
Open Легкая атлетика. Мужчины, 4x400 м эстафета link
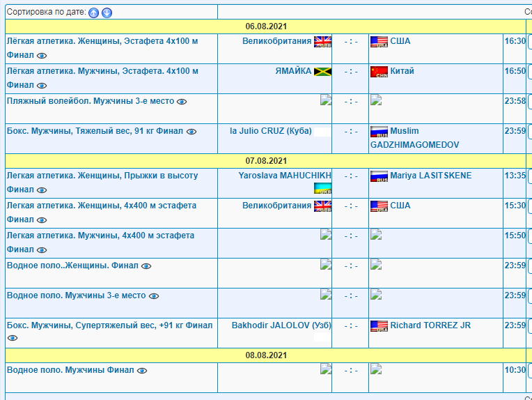[x=100, y=236]
